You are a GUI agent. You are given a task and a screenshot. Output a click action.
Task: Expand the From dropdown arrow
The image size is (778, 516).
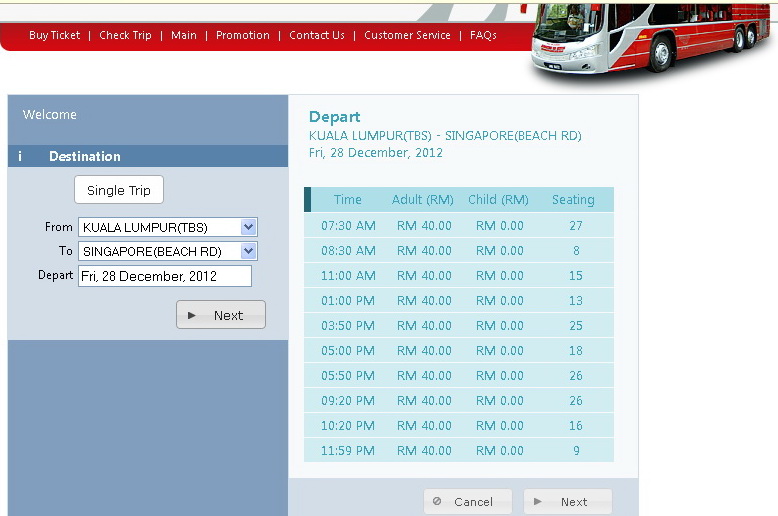tap(249, 227)
